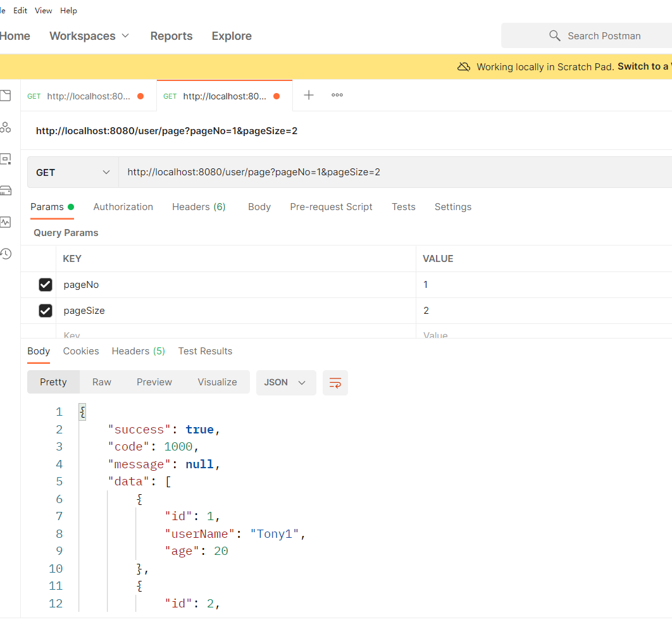The image size is (672, 622).
Task: Collapse the JSON root brace on line 1
Action: 83,412
